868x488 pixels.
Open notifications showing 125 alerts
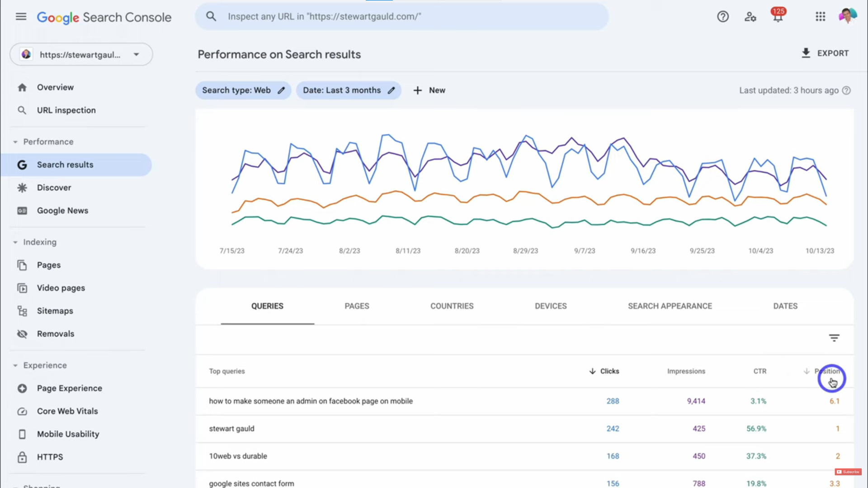(778, 16)
